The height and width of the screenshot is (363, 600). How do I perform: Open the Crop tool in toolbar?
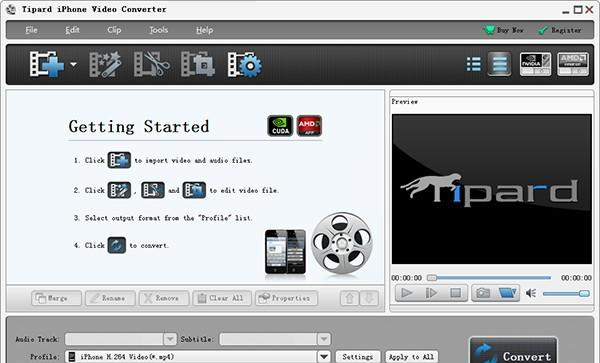pyautogui.click(x=197, y=64)
